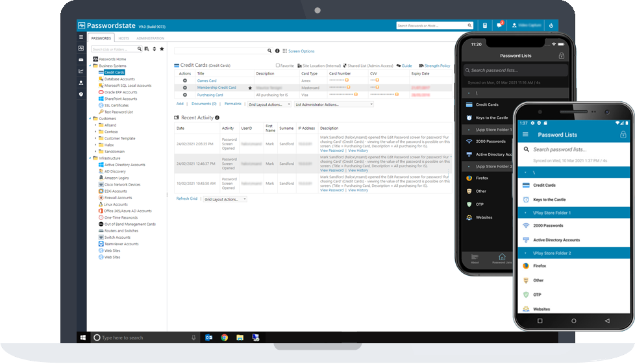Collapse the Infrastructure folder
The image size is (635, 364).
click(90, 158)
